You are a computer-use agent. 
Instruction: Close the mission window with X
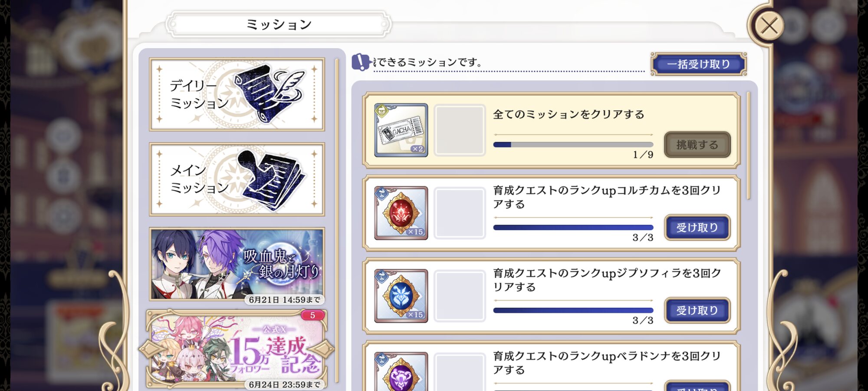click(769, 26)
